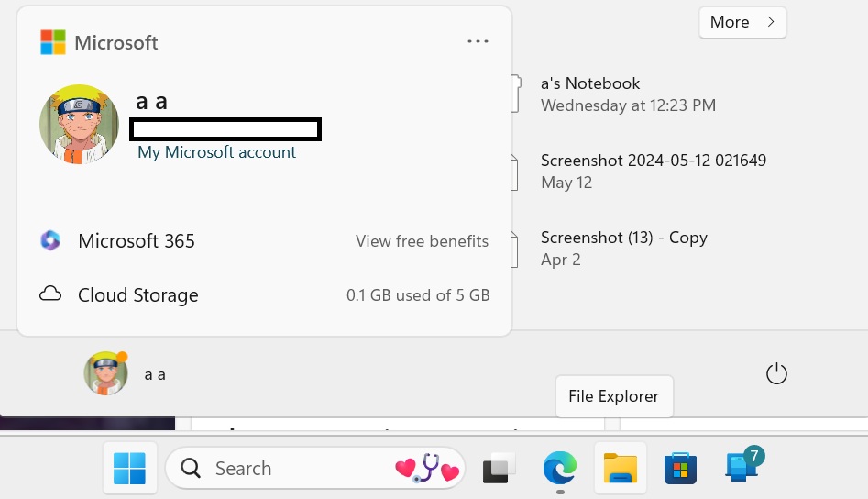The height and width of the screenshot is (499, 868).
Task: Click the taskbar Search box
Action: [315, 469]
